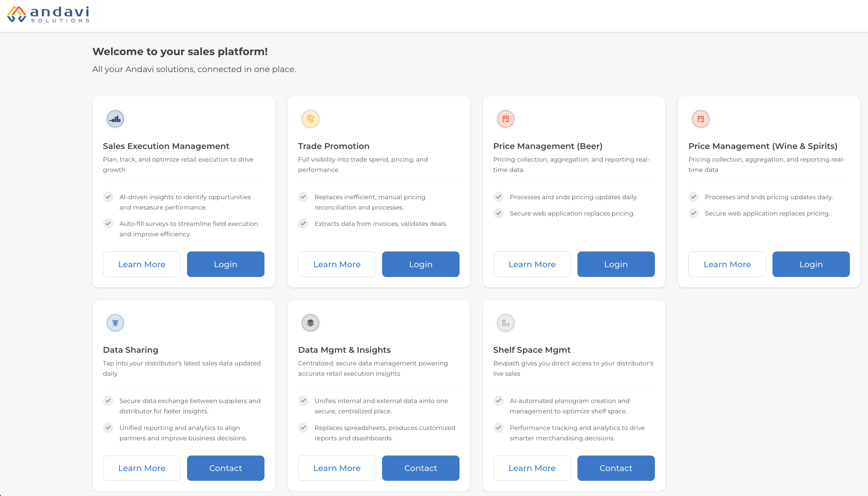Click the checkmark beside AI-driven insights
This screenshot has width=868, height=496.
click(108, 197)
